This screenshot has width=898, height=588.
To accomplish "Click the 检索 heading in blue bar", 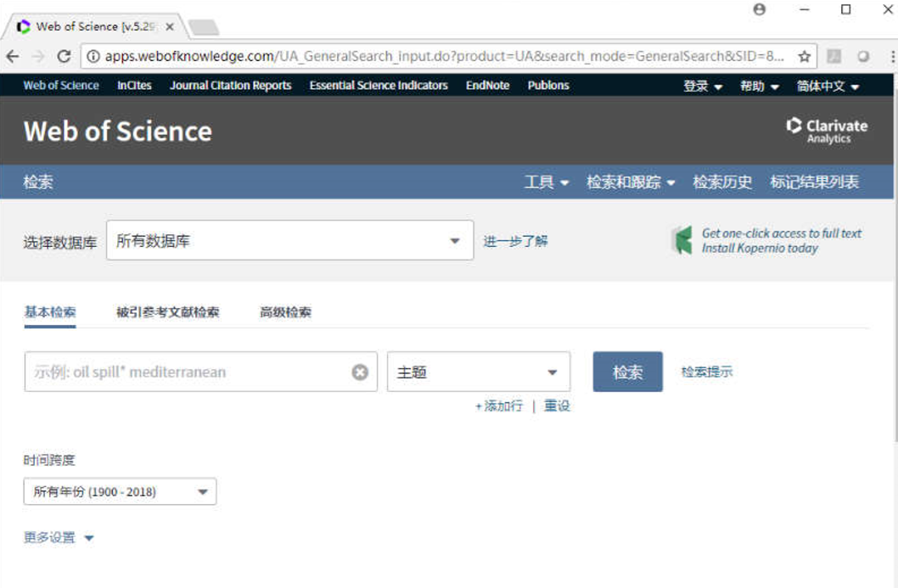I will 38,182.
